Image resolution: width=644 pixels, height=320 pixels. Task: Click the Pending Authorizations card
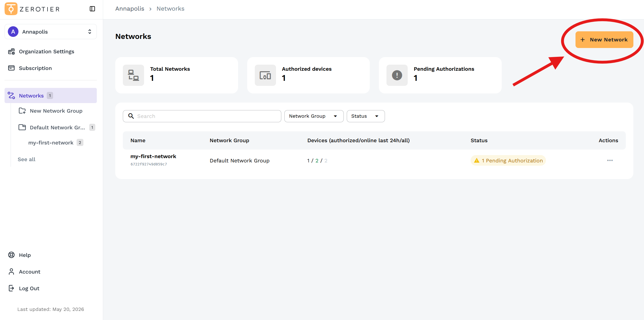coord(440,75)
